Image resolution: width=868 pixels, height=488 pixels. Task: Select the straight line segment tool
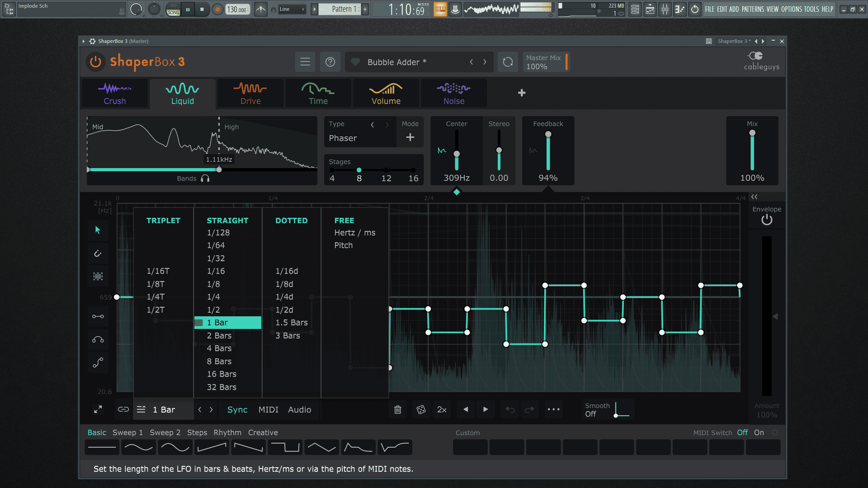point(98,316)
